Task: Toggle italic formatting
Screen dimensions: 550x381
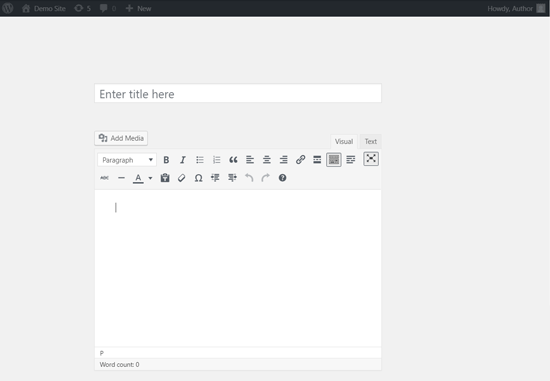Action: [x=183, y=160]
